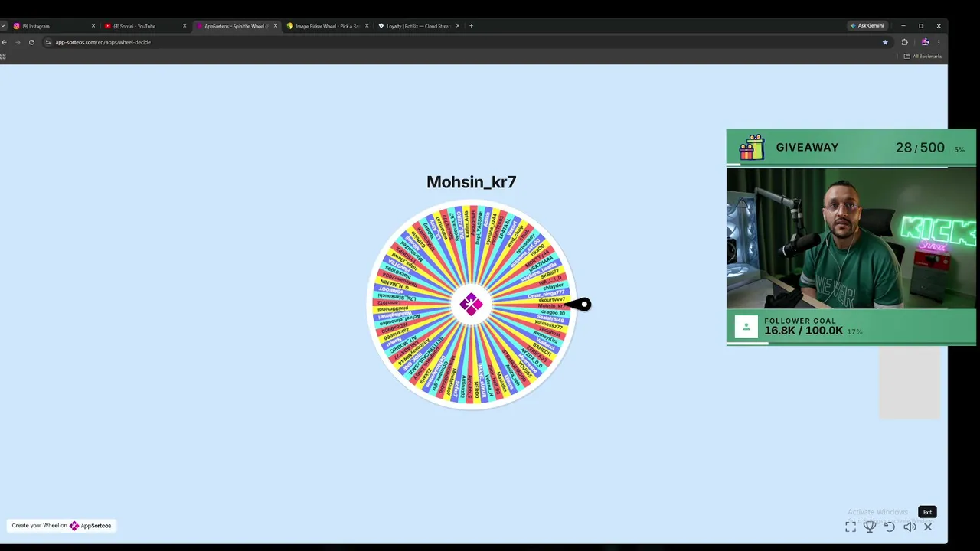This screenshot has width=980, height=551.
Task: Go back to the previous page
Action: pyautogui.click(x=4, y=42)
